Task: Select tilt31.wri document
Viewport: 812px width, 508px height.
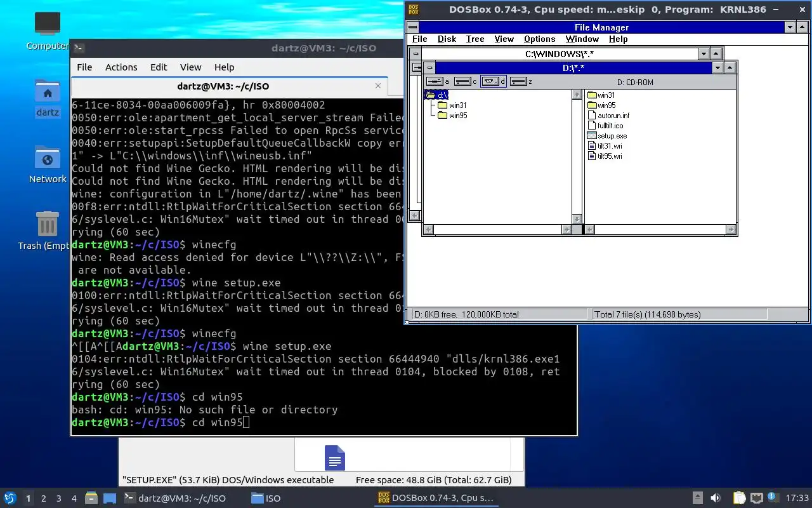Action: coord(605,146)
